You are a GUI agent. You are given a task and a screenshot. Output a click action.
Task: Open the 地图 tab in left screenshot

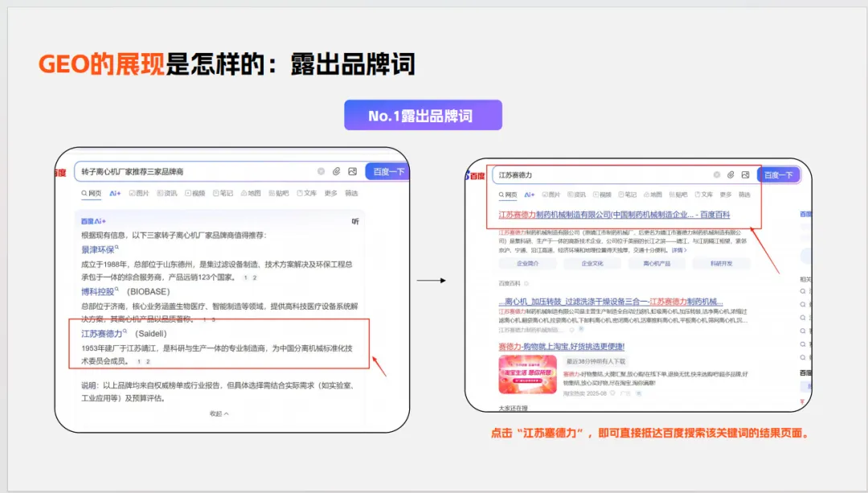coord(251,193)
